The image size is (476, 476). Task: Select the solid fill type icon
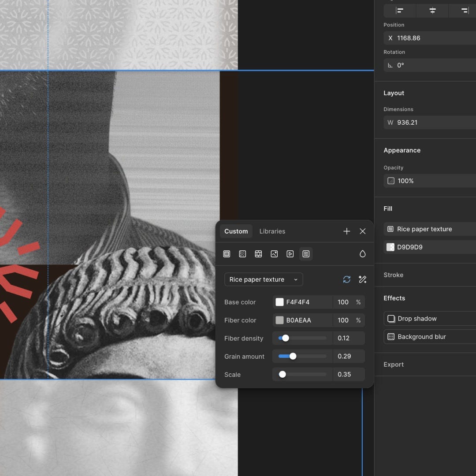(227, 254)
